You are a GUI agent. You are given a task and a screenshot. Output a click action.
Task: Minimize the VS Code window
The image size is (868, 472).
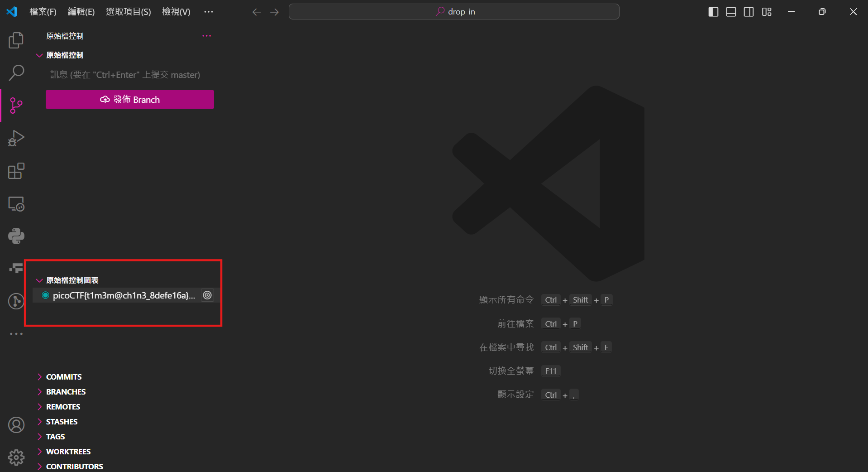[791, 12]
